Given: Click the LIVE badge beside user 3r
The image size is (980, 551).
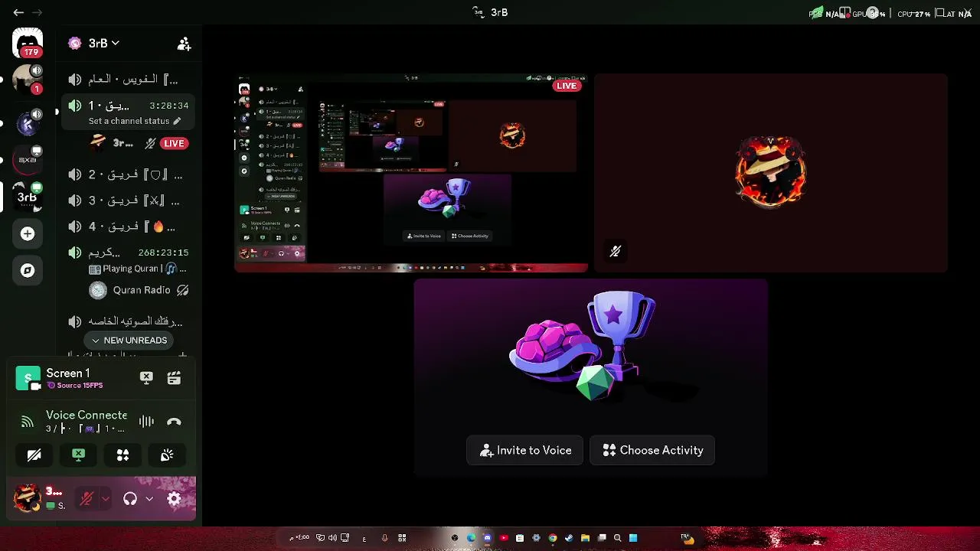Looking at the screenshot, I should (174, 143).
